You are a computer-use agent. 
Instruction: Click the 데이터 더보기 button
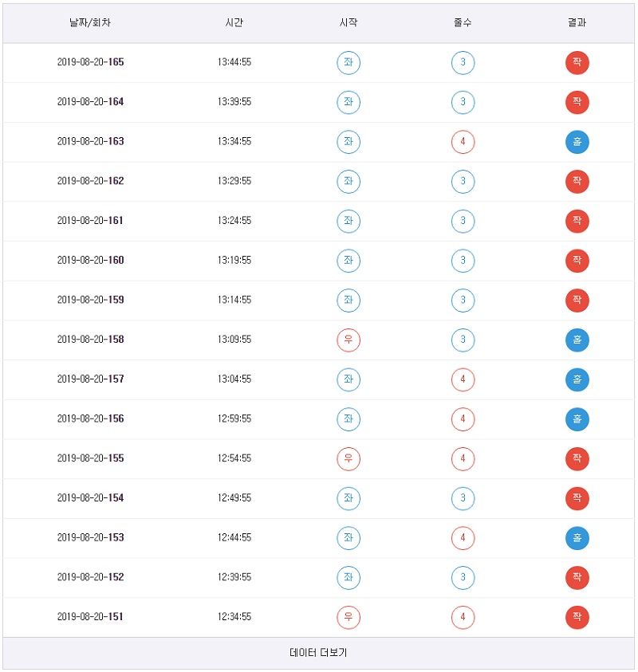(319, 652)
